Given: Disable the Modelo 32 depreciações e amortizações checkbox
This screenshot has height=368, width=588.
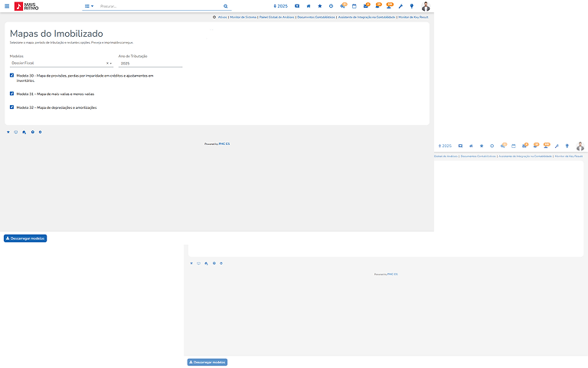Looking at the screenshot, I should click(12, 107).
